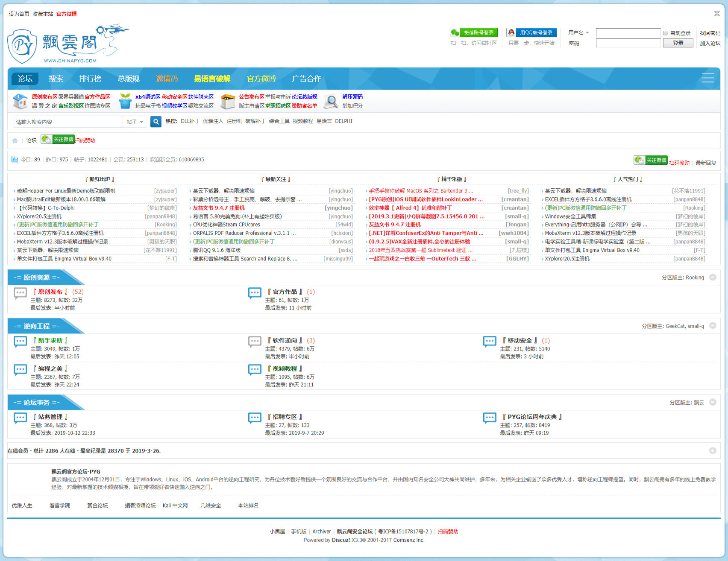Collapse the 论坛事务 section
Viewport: 728px width, 561px height.
[713, 402]
